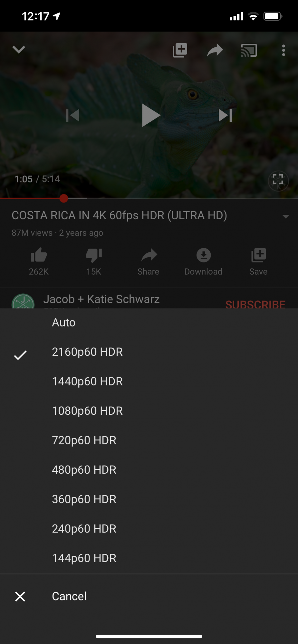Switch quality to Auto

tap(149, 323)
